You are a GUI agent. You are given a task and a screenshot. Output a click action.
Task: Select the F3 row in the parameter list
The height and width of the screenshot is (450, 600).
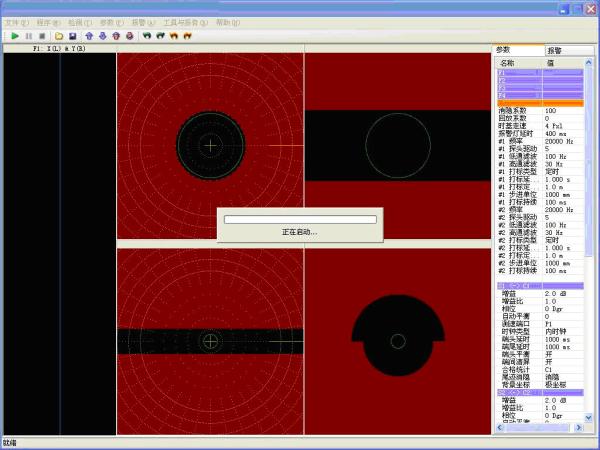[x=540, y=88]
